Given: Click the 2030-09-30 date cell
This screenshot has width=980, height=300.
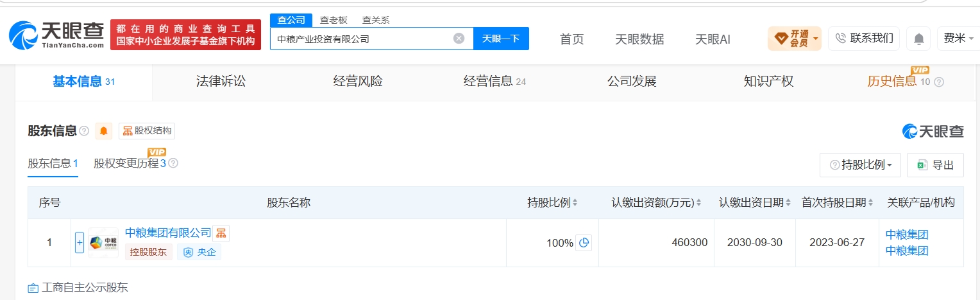Looking at the screenshot, I should click(x=754, y=243).
